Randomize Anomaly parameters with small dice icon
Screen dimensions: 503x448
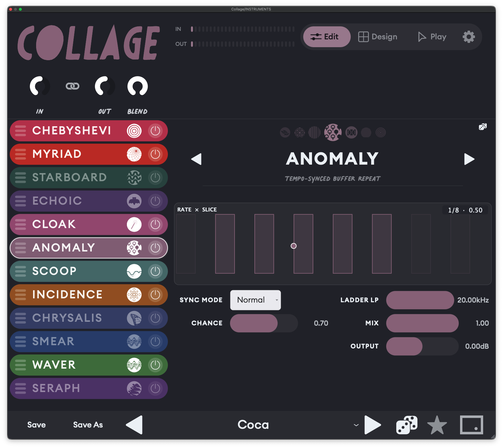[x=483, y=127]
